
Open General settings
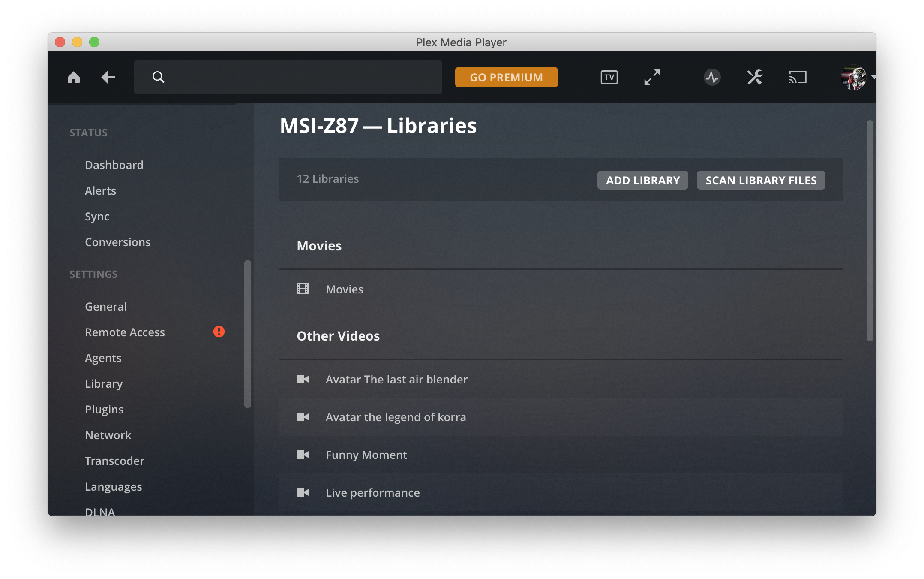point(105,307)
